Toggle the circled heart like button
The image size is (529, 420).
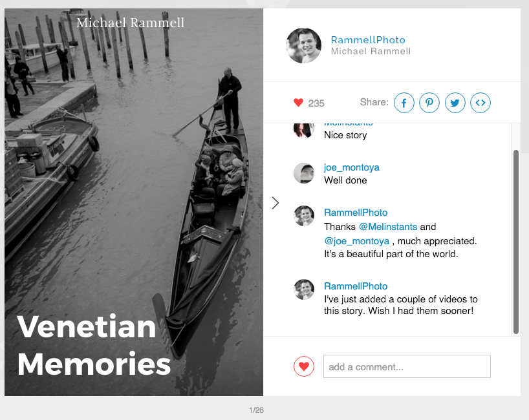(304, 366)
